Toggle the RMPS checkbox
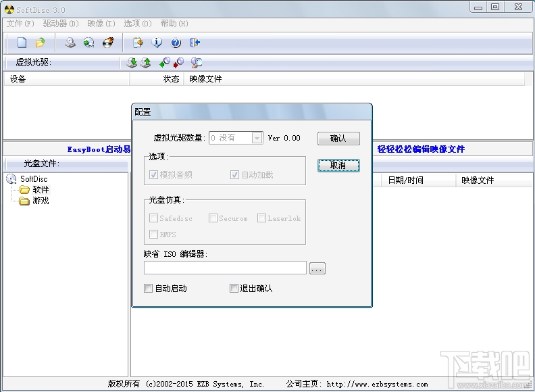535x392 pixels. point(153,235)
